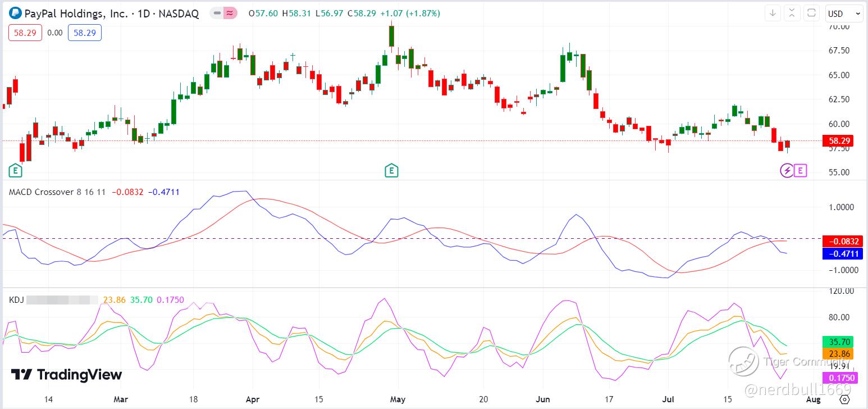
Task: Click the rounded rectangle maximize icon
Action: point(811,13)
